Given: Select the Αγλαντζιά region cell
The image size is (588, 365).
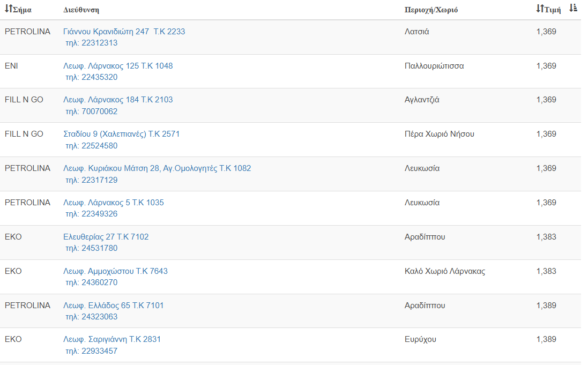Looking at the screenshot, I should (x=422, y=100).
